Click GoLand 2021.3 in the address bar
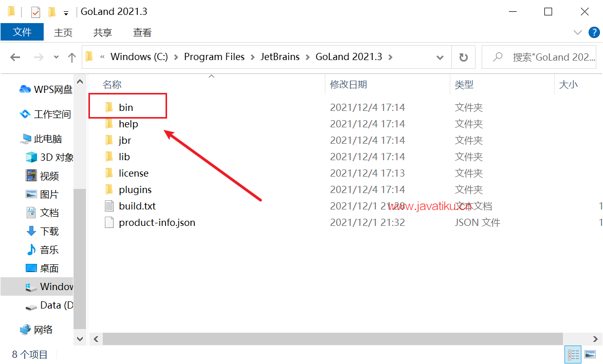603x364 pixels. click(349, 57)
